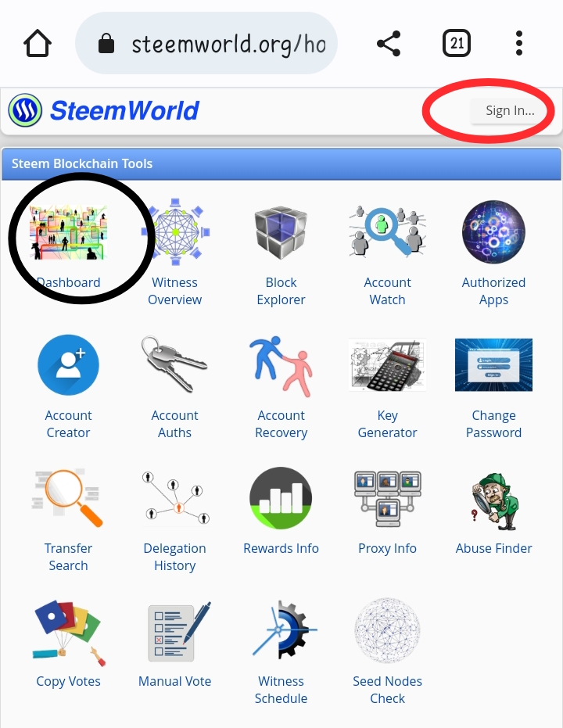Open the Seed Nodes Check sphere icon
The height and width of the screenshot is (728, 563).
(x=387, y=630)
